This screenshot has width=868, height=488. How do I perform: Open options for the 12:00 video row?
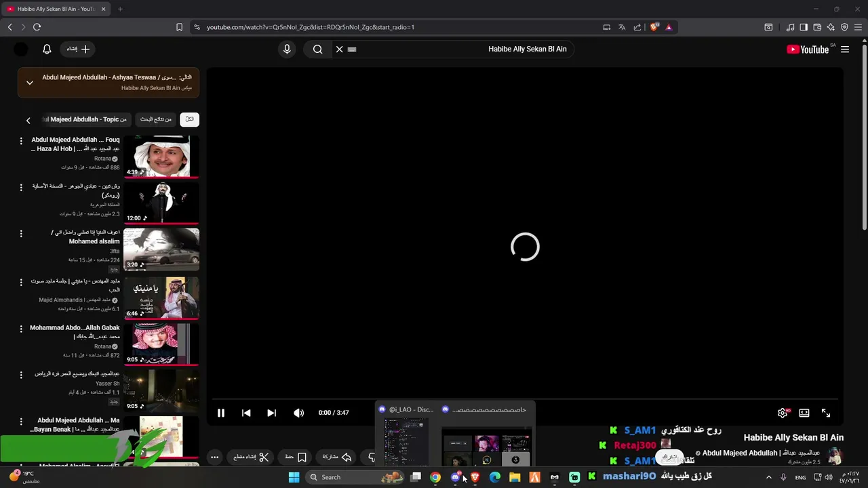coord(21,187)
